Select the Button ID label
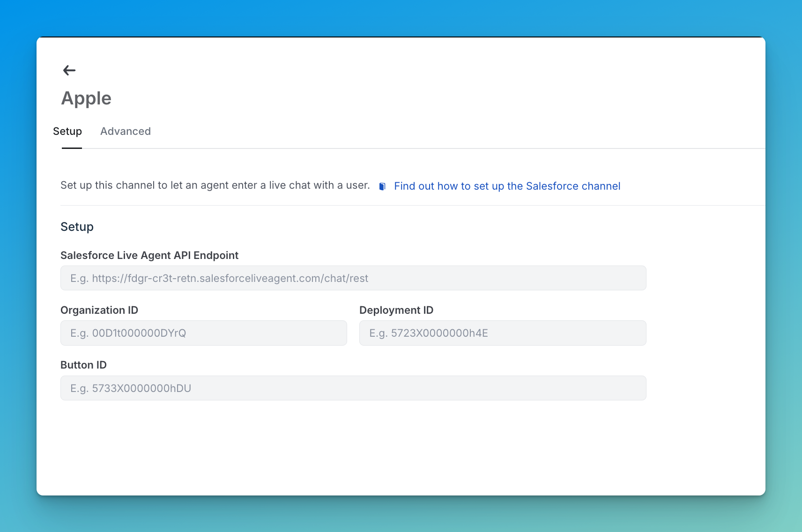The image size is (802, 532). [x=83, y=365]
